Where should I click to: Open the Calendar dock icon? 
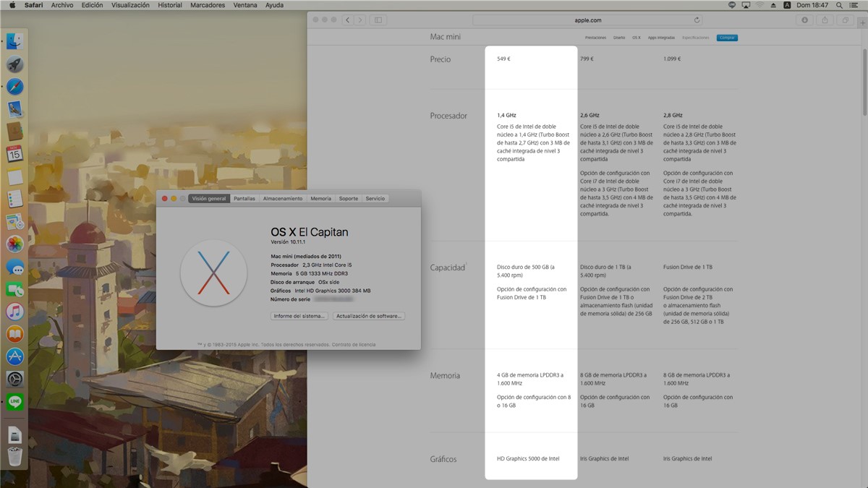[x=14, y=154]
